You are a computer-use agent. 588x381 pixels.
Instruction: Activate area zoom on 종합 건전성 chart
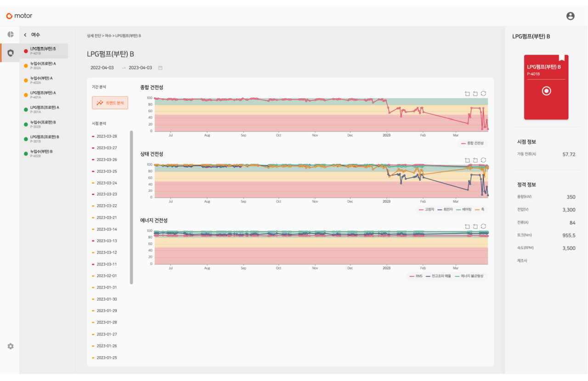tap(467, 94)
